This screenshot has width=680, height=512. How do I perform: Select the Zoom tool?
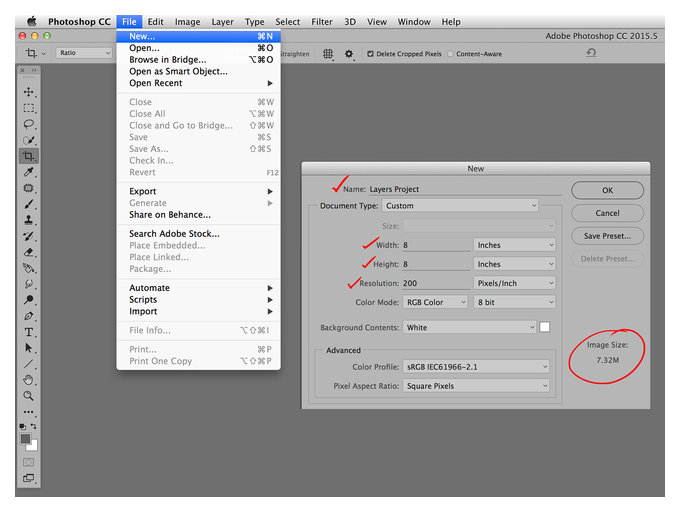(x=29, y=396)
